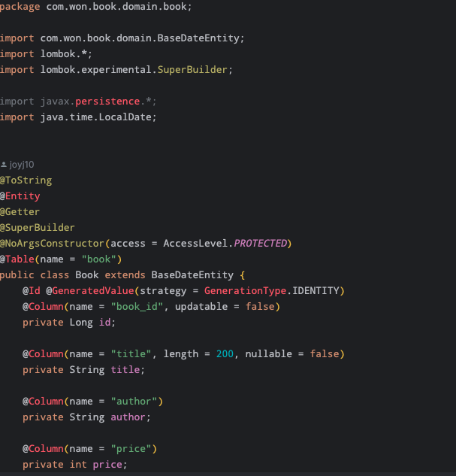Click the Long type of id field
The width and height of the screenshot is (456, 476).
pyautogui.click(x=81, y=323)
